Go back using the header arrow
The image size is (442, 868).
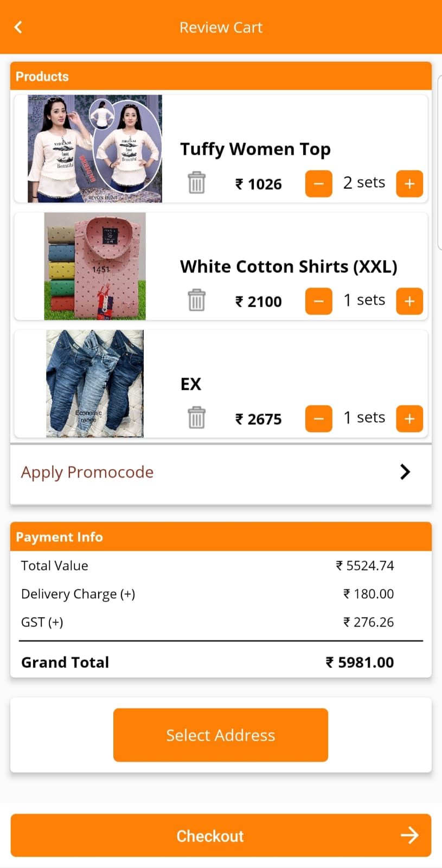pyautogui.click(x=18, y=27)
